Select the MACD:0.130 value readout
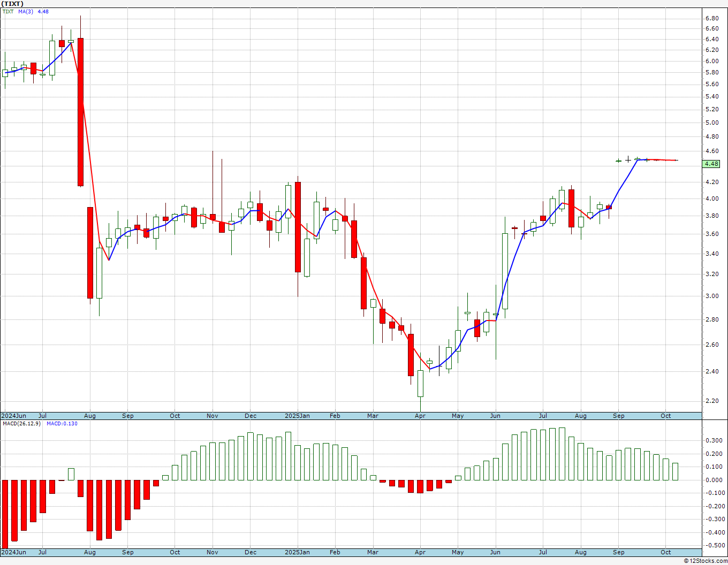Viewport: 728px width, 565px height. [62, 424]
